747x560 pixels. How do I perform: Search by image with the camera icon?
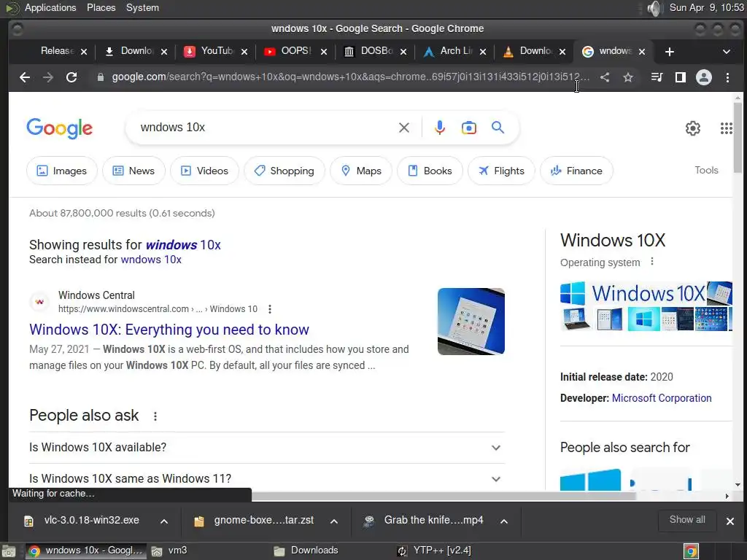click(x=469, y=128)
